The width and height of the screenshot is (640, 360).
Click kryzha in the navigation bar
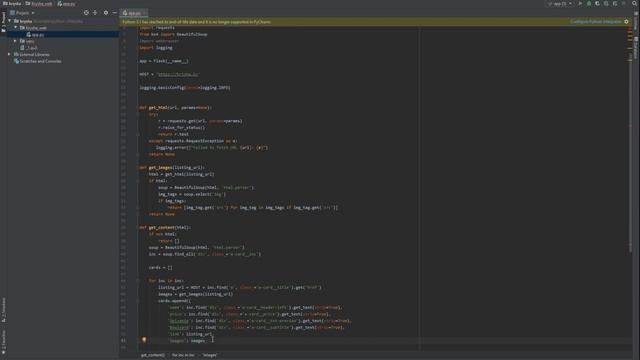[x=12, y=4]
